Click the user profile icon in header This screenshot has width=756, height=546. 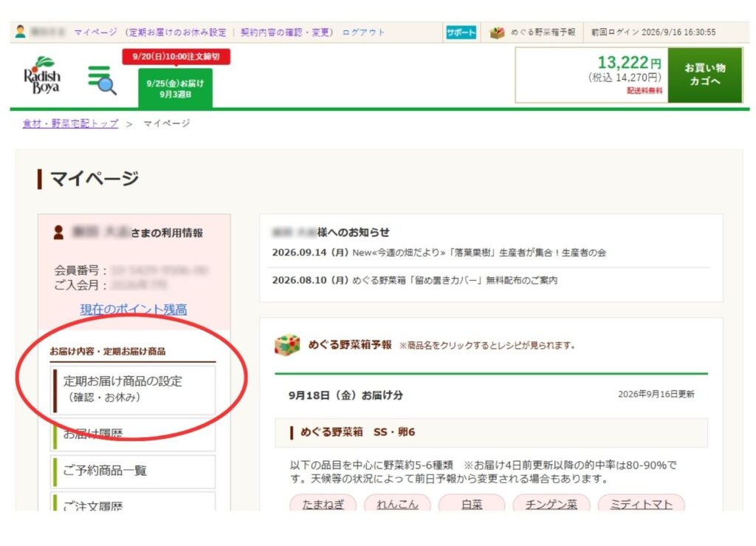click(20, 32)
